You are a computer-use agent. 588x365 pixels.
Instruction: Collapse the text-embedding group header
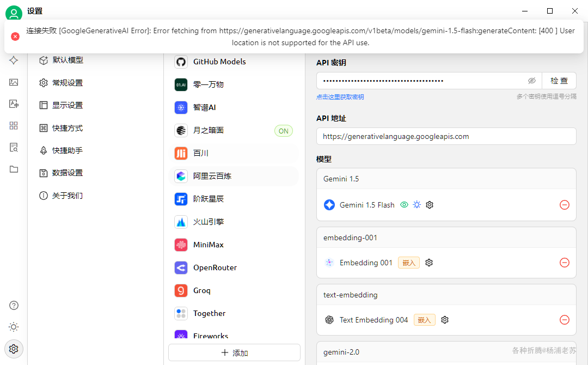point(446,295)
